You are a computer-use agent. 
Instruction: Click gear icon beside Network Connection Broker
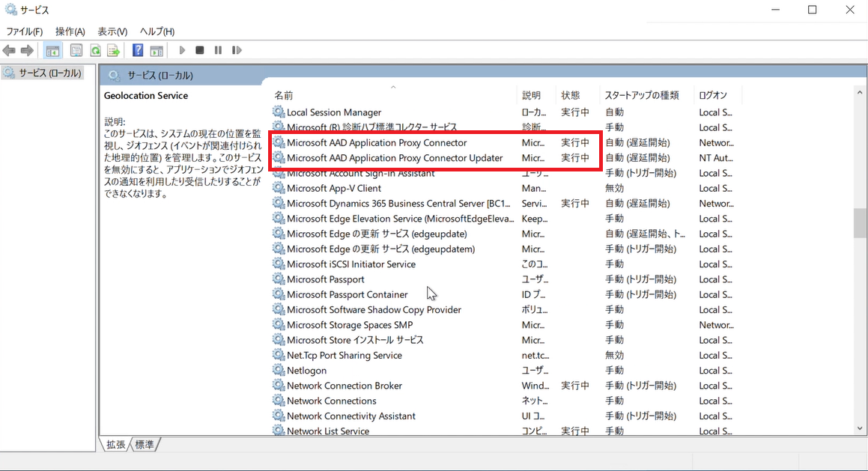279,386
